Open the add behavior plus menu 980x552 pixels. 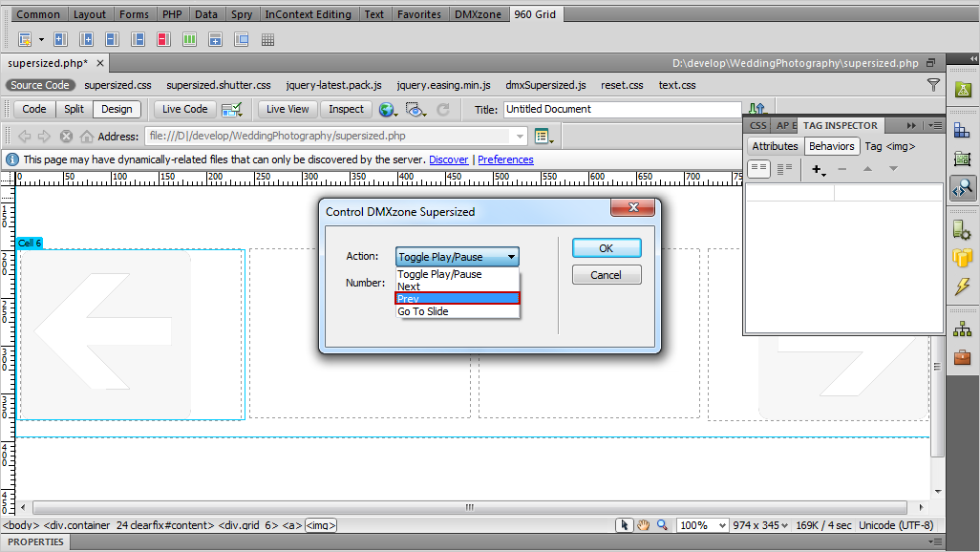pyautogui.click(x=819, y=169)
